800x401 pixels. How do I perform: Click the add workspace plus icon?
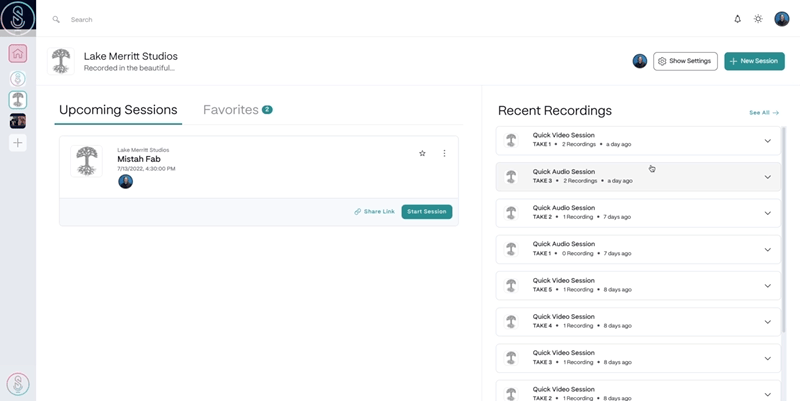(x=18, y=143)
